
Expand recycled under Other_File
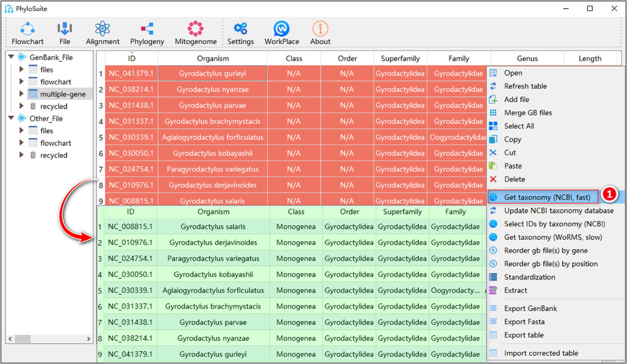(x=21, y=155)
